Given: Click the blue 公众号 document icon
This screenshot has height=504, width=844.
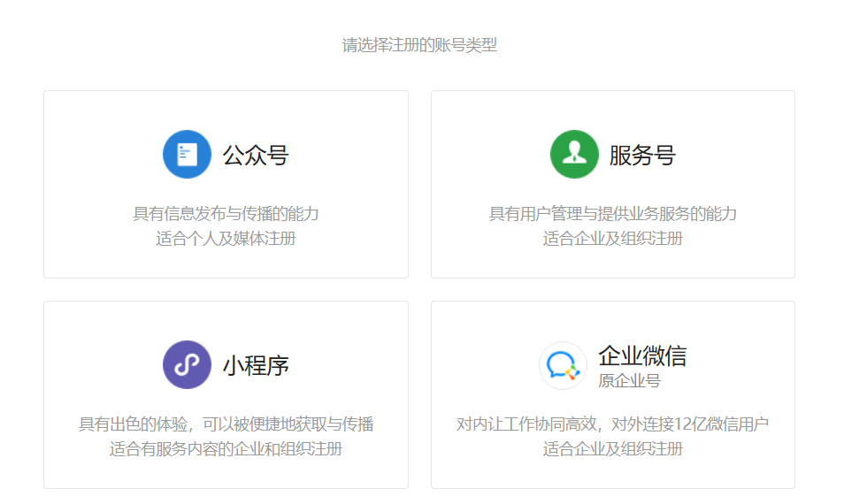Looking at the screenshot, I should point(187,155).
